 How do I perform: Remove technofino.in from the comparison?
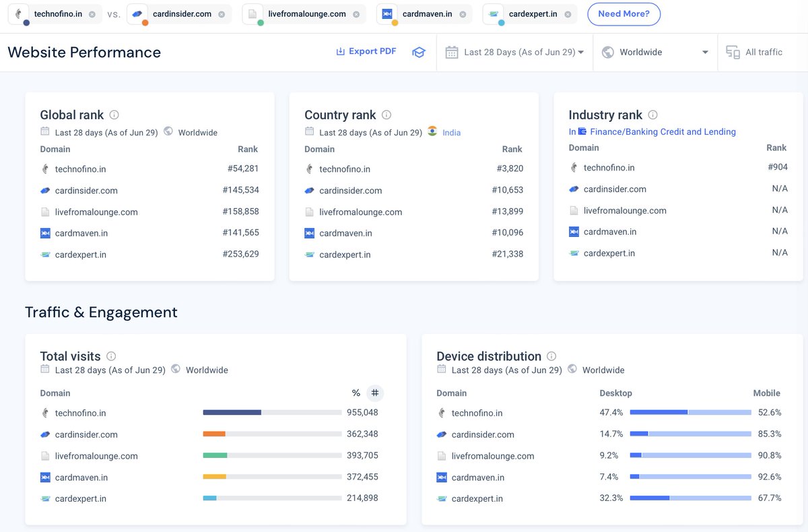92,14
